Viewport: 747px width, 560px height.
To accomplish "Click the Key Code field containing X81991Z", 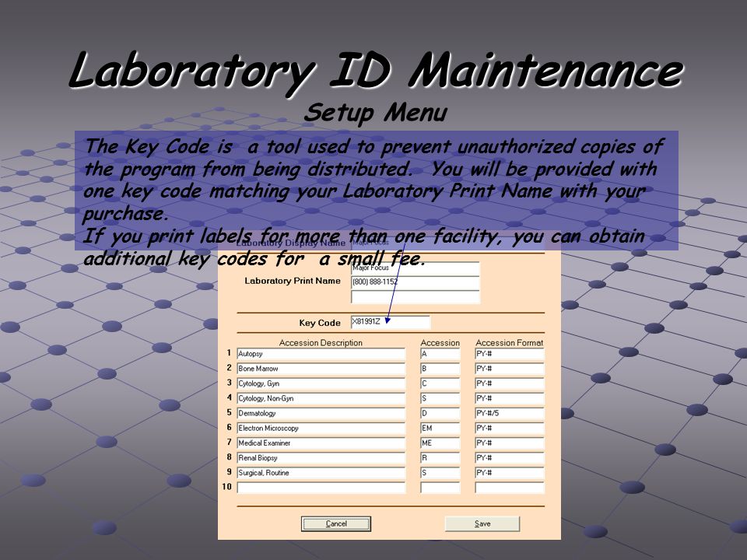I will (x=391, y=322).
